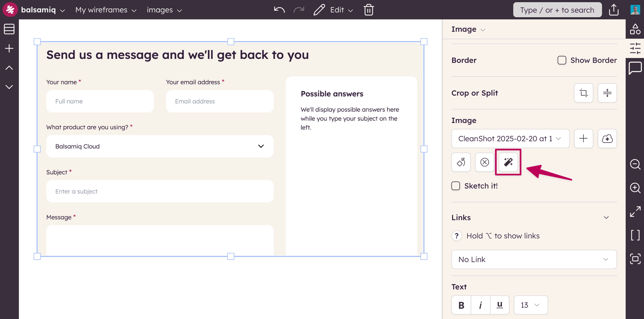Enable the Show Border checkbox

pyautogui.click(x=562, y=60)
